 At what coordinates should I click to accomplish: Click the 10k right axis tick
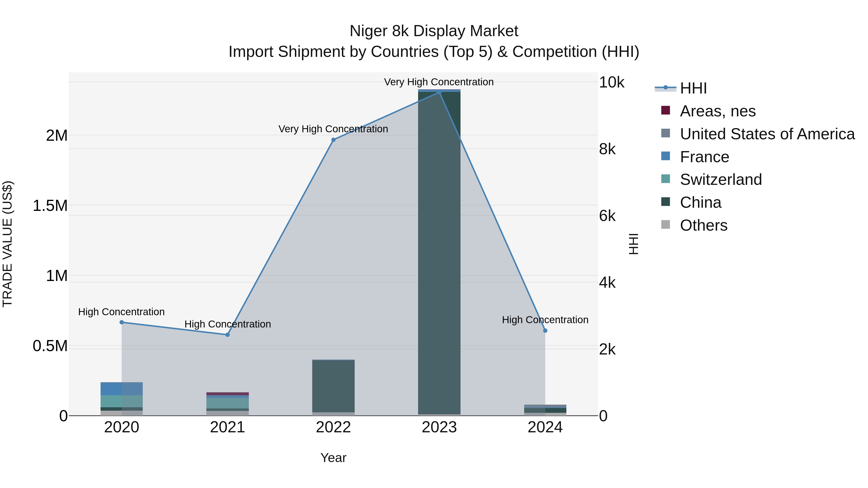(x=611, y=82)
